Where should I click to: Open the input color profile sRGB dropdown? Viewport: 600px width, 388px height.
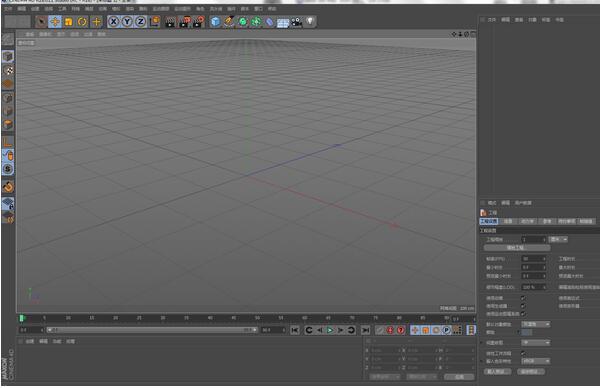(536, 361)
